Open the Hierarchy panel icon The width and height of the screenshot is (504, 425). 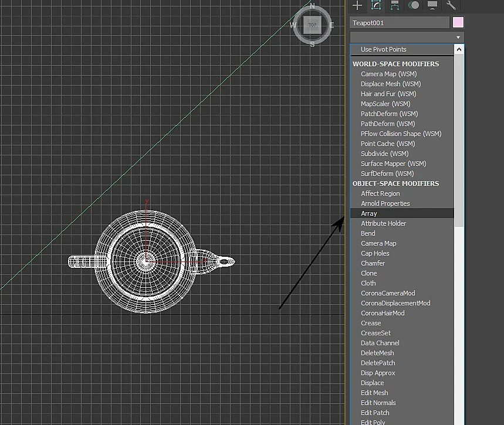coord(395,5)
